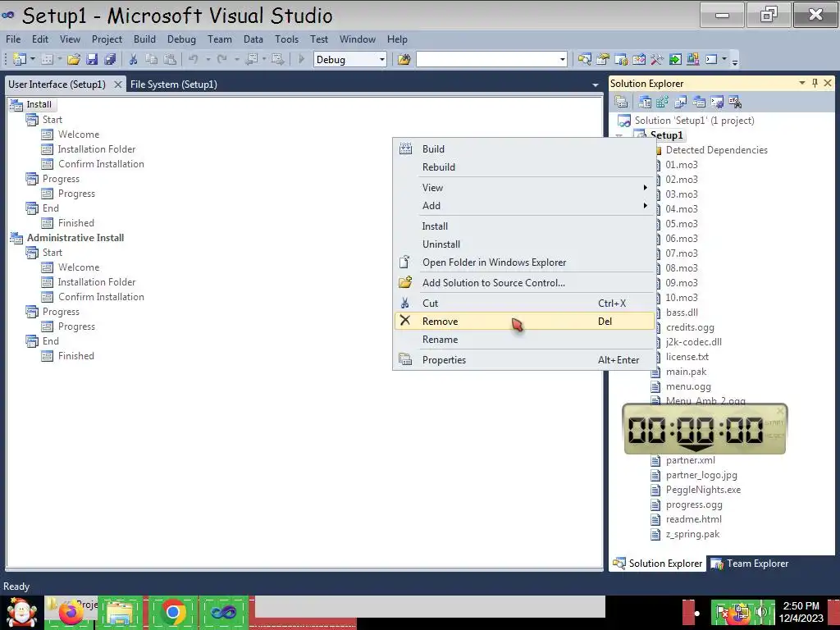Open the File menu

click(x=13, y=39)
